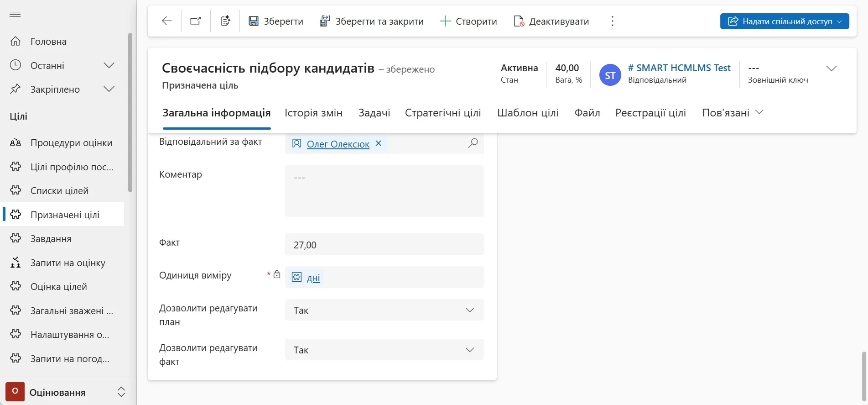Click the Оцінювання area tile O
This screenshot has width=868, height=405.
click(x=15, y=392)
